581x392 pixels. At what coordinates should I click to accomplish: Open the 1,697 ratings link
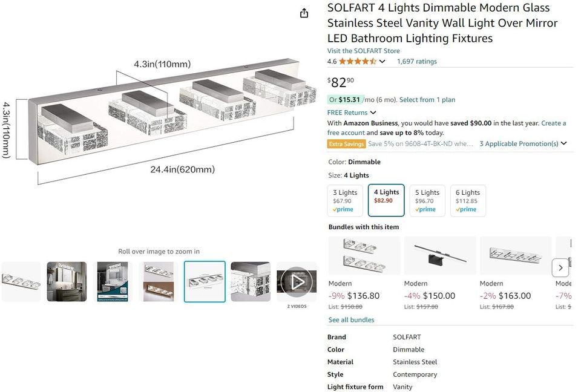pos(417,62)
